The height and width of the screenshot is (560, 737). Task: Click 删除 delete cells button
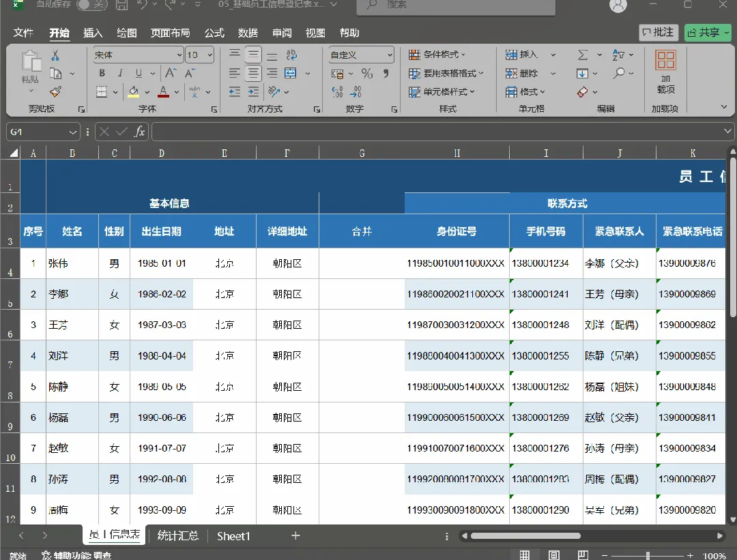[522, 73]
